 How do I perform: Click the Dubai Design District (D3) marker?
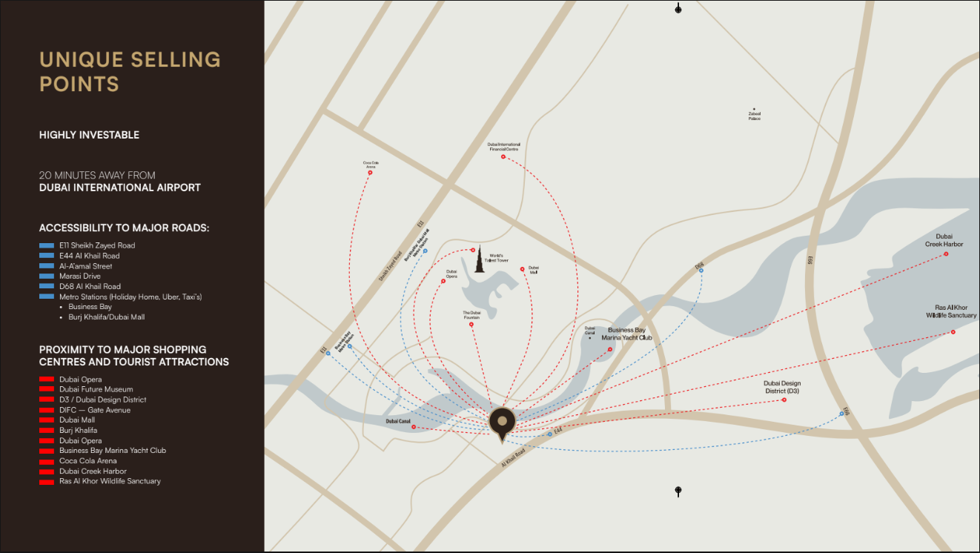pos(784,400)
